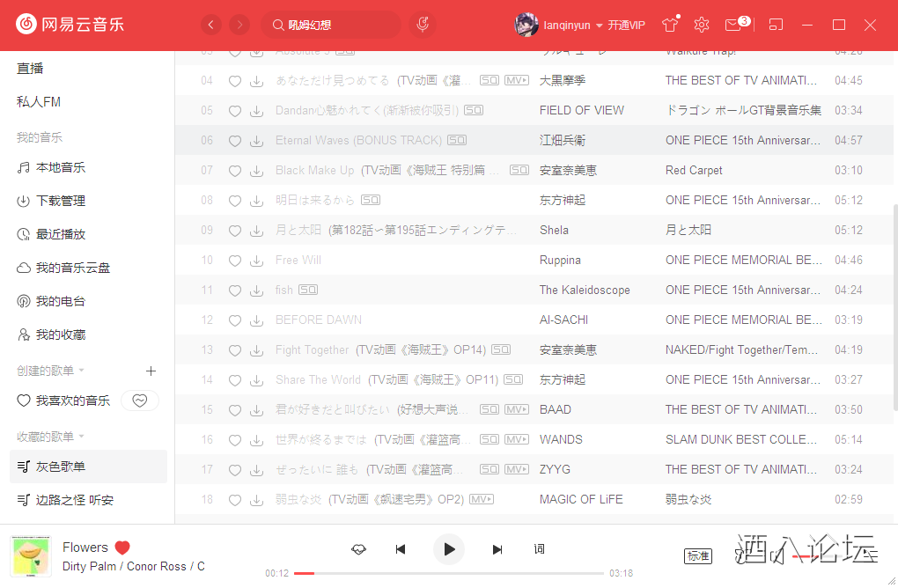The width and height of the screenshot is (898, 588).
Task: Create a new playlist with the plus icon
Action: pyautogui.click(x=151, y=371)
